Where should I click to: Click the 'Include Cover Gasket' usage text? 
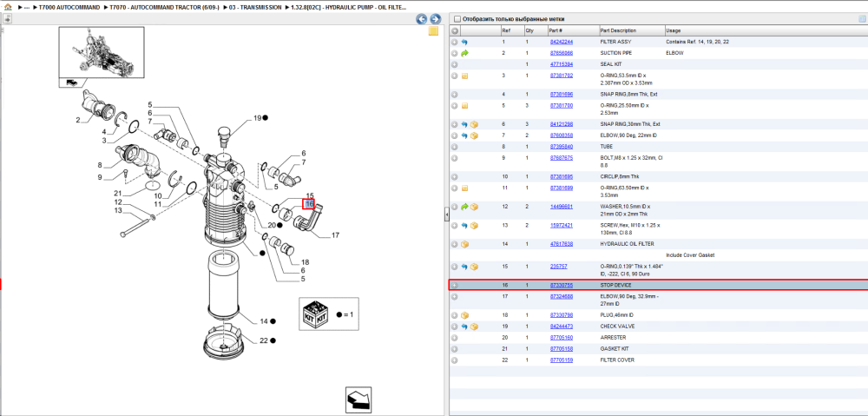pos(690,255)
